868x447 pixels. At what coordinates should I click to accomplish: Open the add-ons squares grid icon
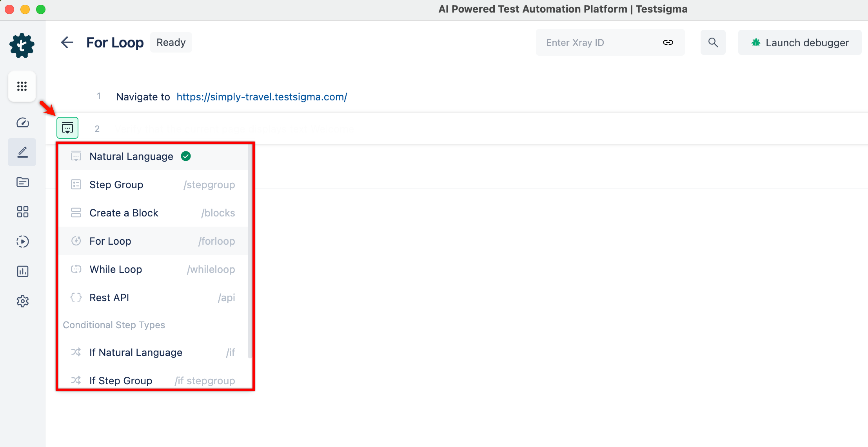tap(22, 212)
